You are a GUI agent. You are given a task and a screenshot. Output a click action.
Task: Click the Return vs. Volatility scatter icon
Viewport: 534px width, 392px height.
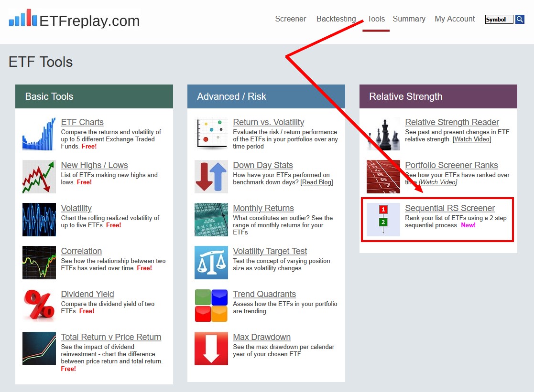[211, 134]
